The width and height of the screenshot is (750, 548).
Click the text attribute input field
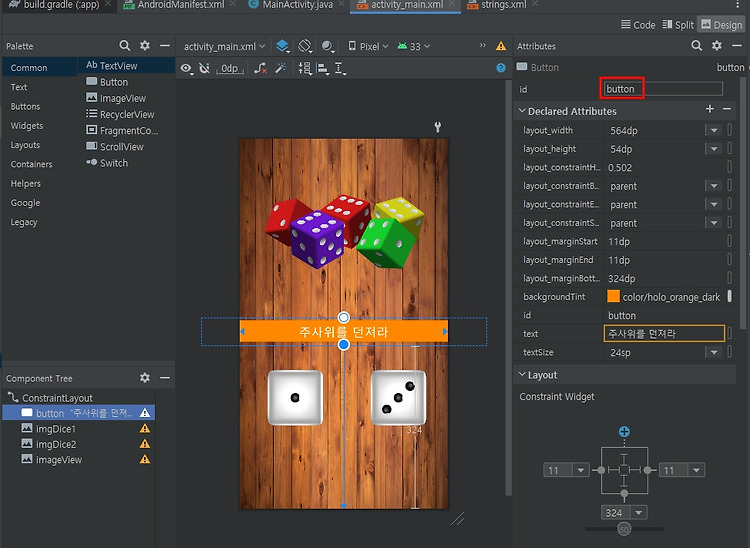(664, 333)
